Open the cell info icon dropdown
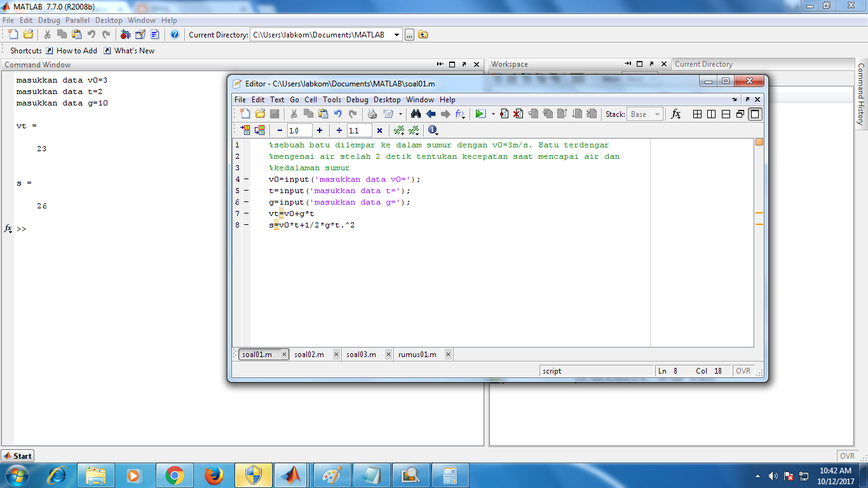Image resolution: width=868 pixels, height=488 pixels. click(x=433, y=130)
